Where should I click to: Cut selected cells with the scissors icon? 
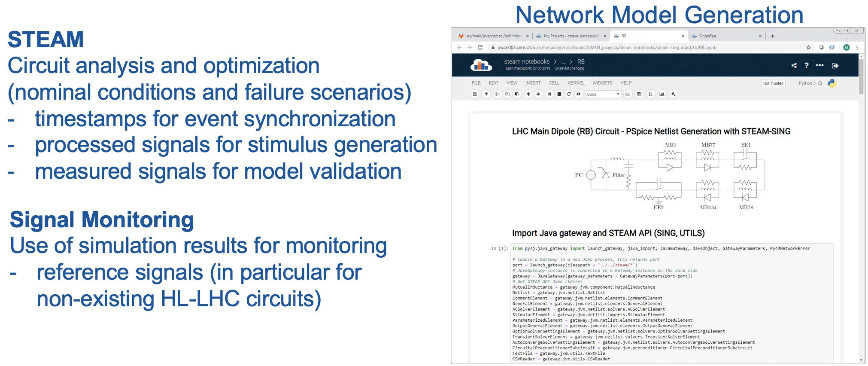click(498, 94)
